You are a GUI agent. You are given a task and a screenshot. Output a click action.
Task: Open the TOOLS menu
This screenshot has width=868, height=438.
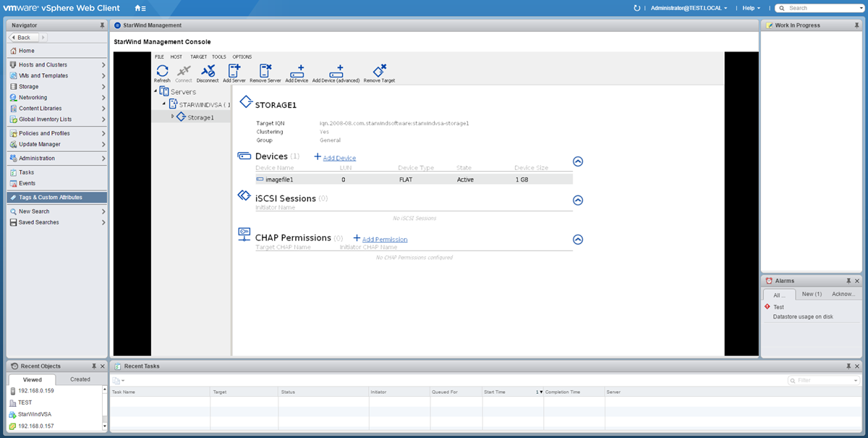coord(219,56)
